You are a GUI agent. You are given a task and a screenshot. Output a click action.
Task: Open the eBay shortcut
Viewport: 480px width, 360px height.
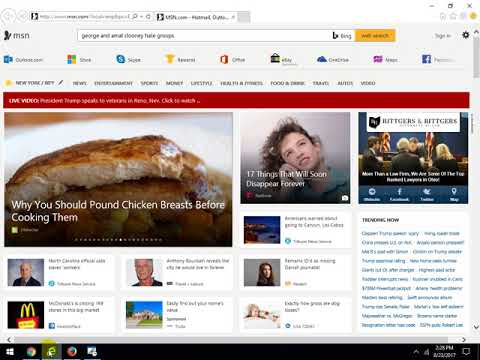pyautogui.click(x=282, y=59)
